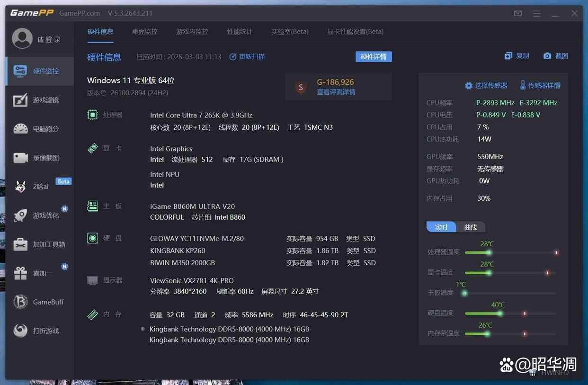The image size is (588, 385).
Task: Click the 处理器 CPU chip icon
Action: 93,115
